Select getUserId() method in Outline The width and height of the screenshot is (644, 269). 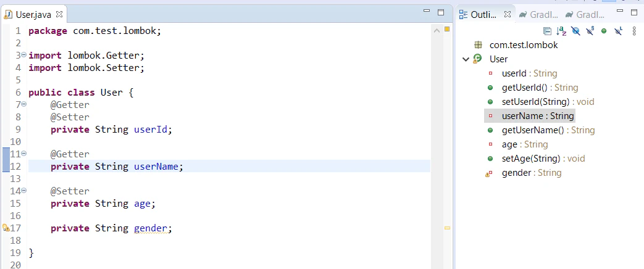540,88
